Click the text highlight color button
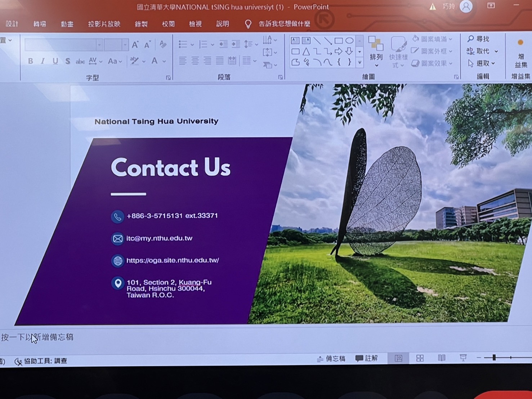 pyautogui.click(x=134, y=61)
